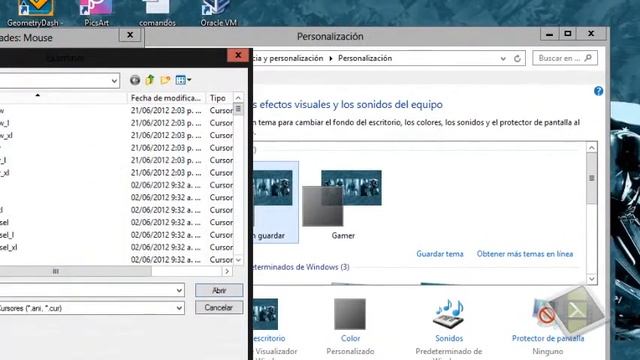Click horizontal scroll right arrow in file dialog

[x=227, y=271]
